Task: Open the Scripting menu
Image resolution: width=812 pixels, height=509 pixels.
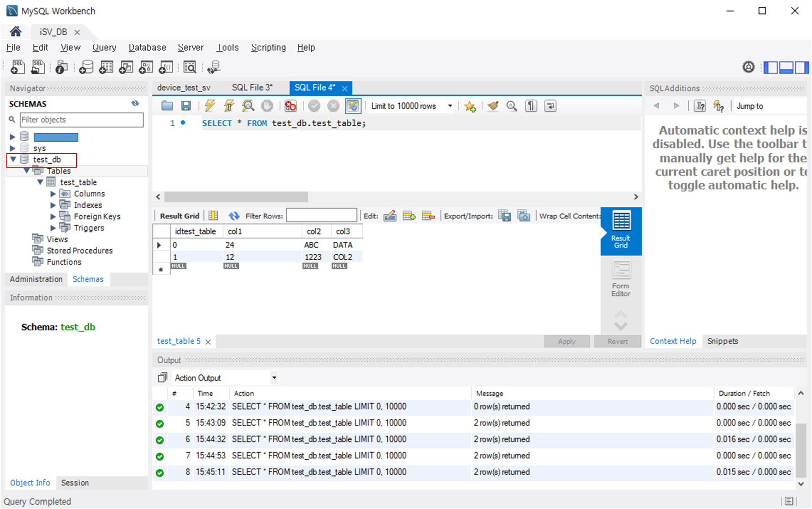Action: pos(268,47)
